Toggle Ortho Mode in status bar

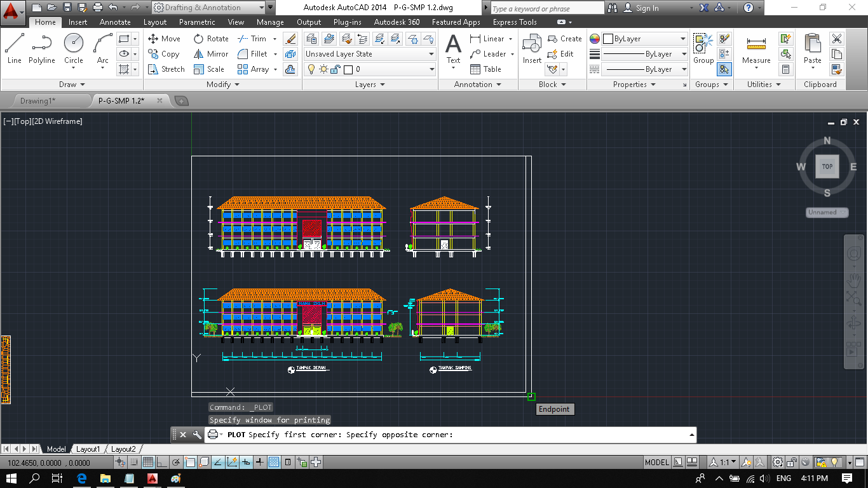161,463
